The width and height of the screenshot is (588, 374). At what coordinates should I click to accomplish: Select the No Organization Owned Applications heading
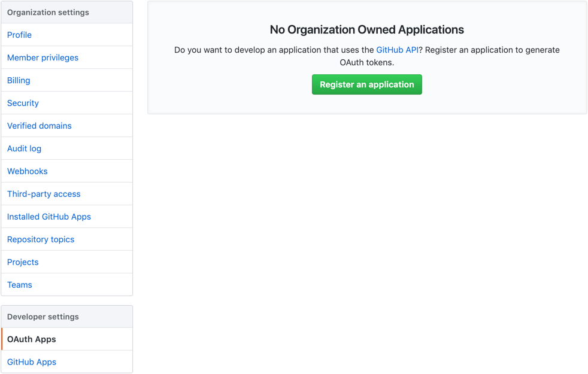pyautogui.click(x=366, y=29)
